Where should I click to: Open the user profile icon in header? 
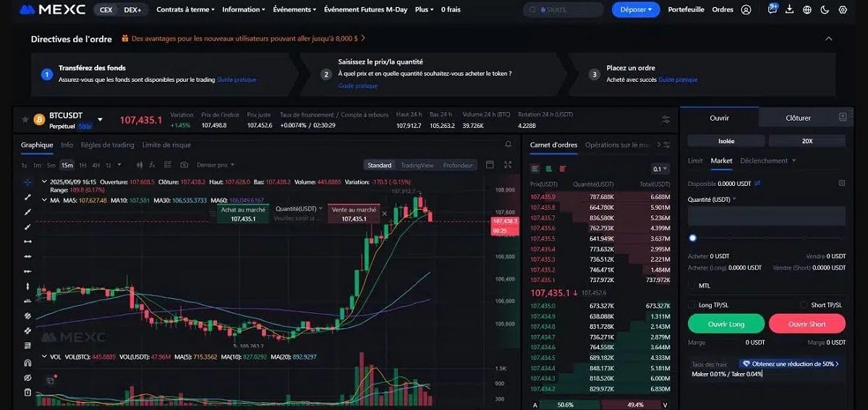[746, 9]
